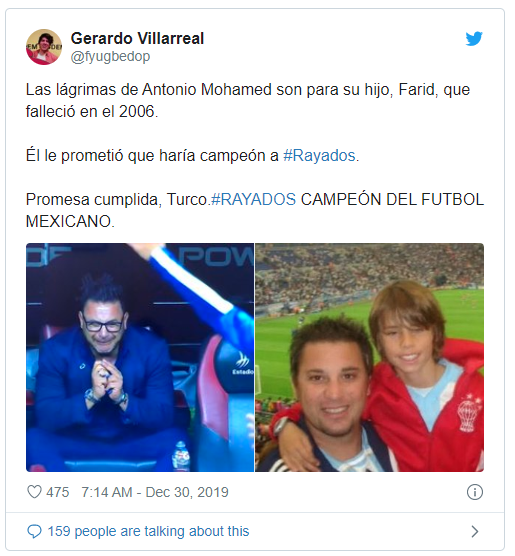Open the #Rayados hashtag link
515x556 pixels.
319,156
